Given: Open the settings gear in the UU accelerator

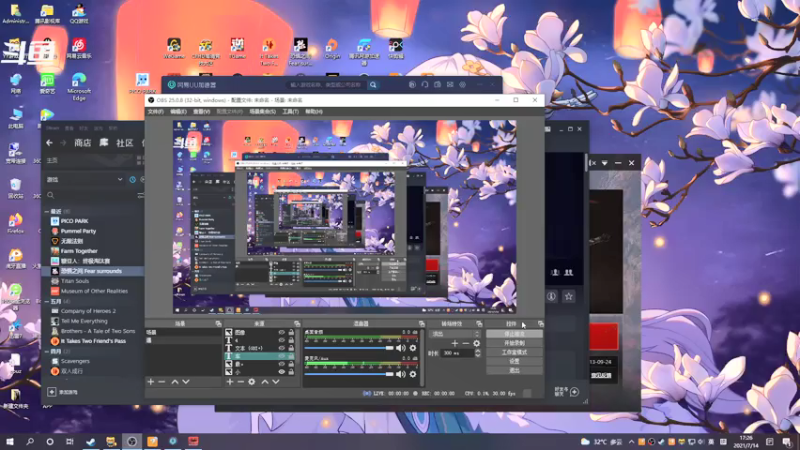Looking at the screenshot, I should tap(463, 85).
